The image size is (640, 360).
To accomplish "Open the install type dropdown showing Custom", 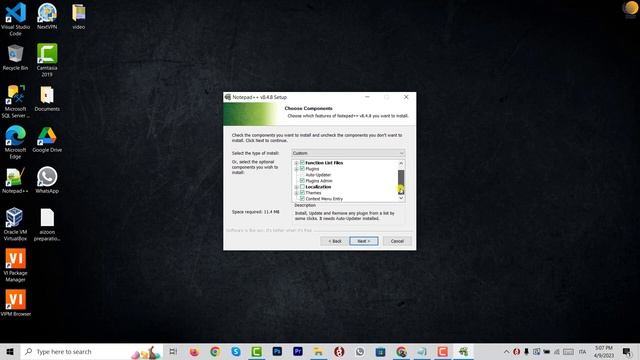I will click(x=348, y=153).
